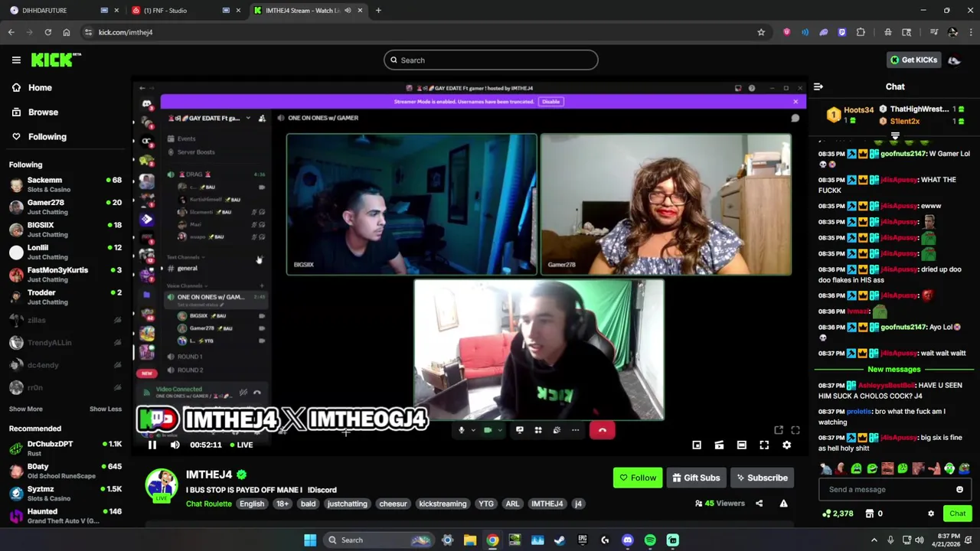This screenshot has width=980, height=551.
Task: Open stream player settings gear
Action: (x=786, y=445)
